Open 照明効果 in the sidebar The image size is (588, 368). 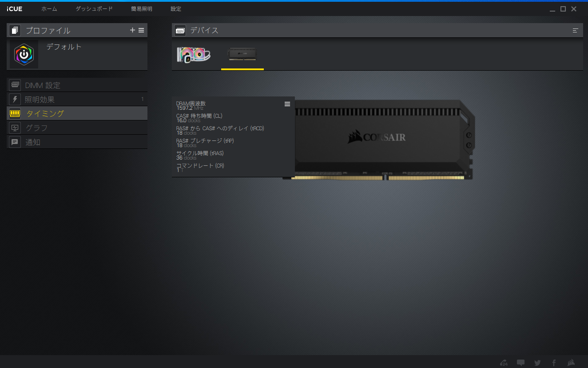point(77,100)
